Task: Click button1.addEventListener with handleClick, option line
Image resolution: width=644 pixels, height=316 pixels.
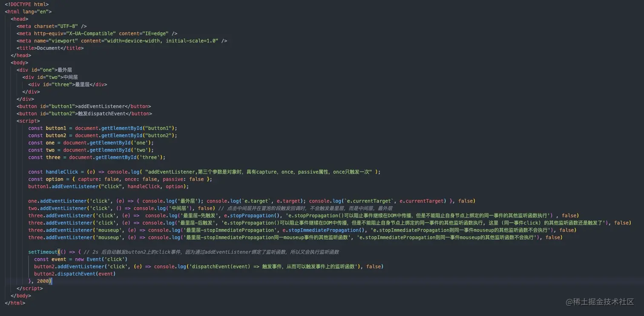Action: click(109, 186)
